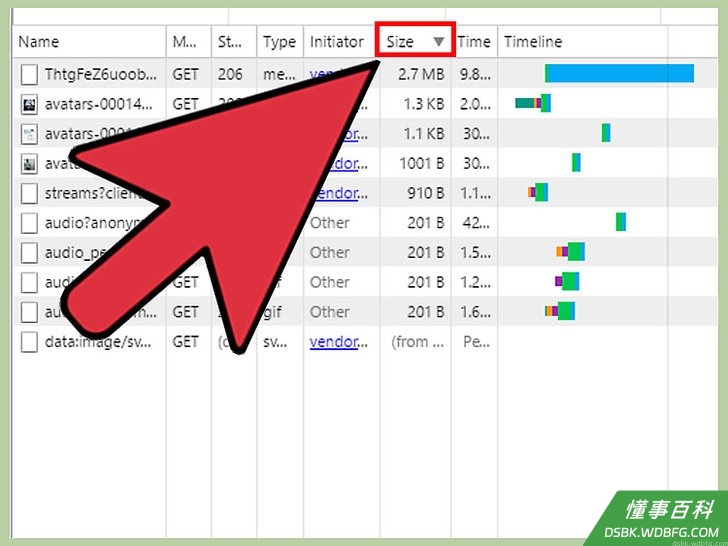This screenshot has height=546, width=728.
Task: Click the 206 status cell
Action: click(x=230, y=74)
